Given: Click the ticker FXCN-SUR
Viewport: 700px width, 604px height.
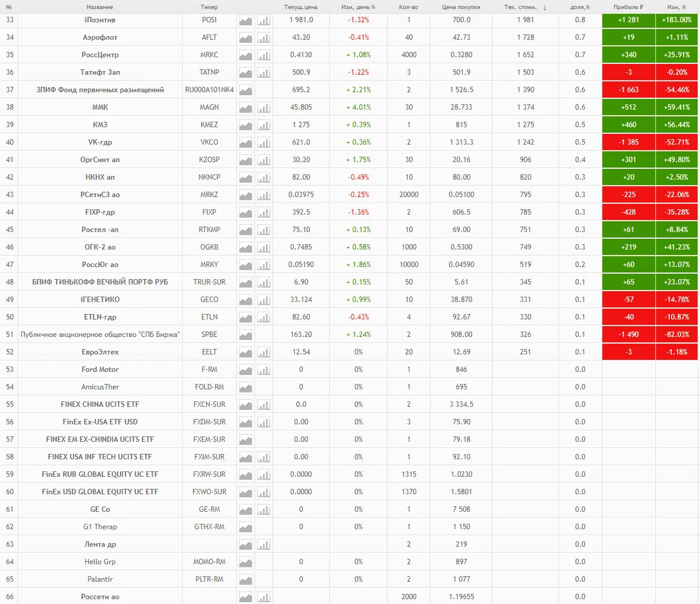Looking at the screenshot, I should tap(209, 404).
